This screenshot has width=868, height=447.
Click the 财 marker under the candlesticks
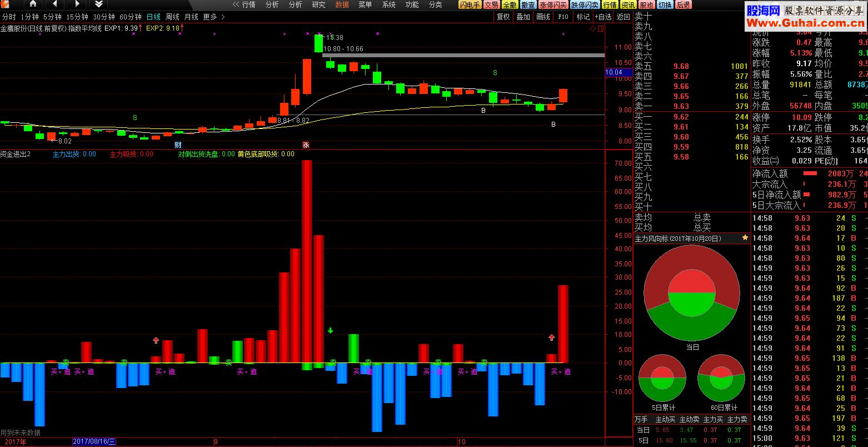pos(178,145)
